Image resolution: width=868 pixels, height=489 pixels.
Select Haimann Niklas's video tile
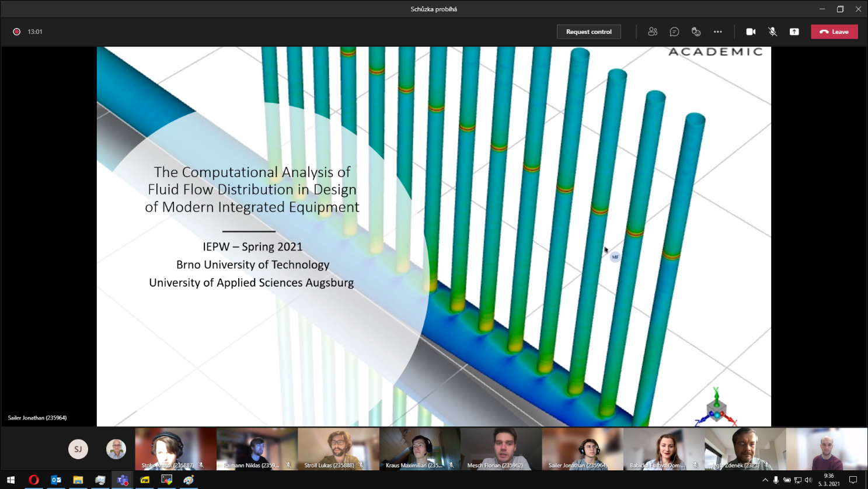tap(257, 449)
